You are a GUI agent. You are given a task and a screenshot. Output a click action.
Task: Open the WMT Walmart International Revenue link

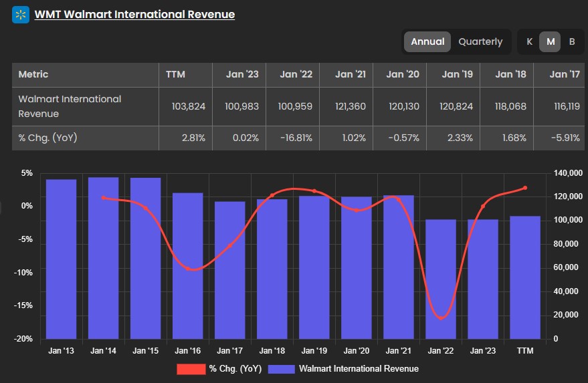(x=134, y=14)
